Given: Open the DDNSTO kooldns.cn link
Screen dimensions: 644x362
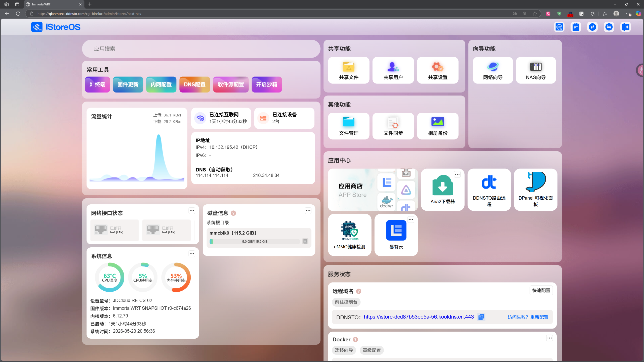Looking at the screenshot, I should click(419, 317).
